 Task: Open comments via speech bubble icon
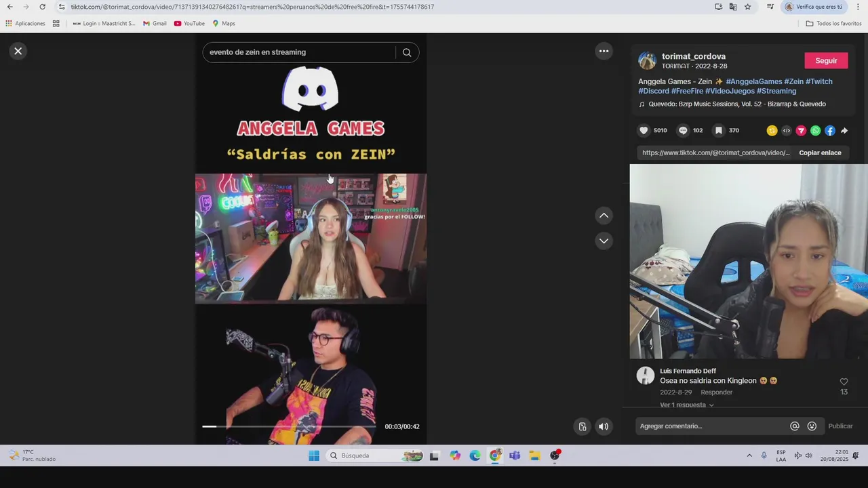[683, 130]
